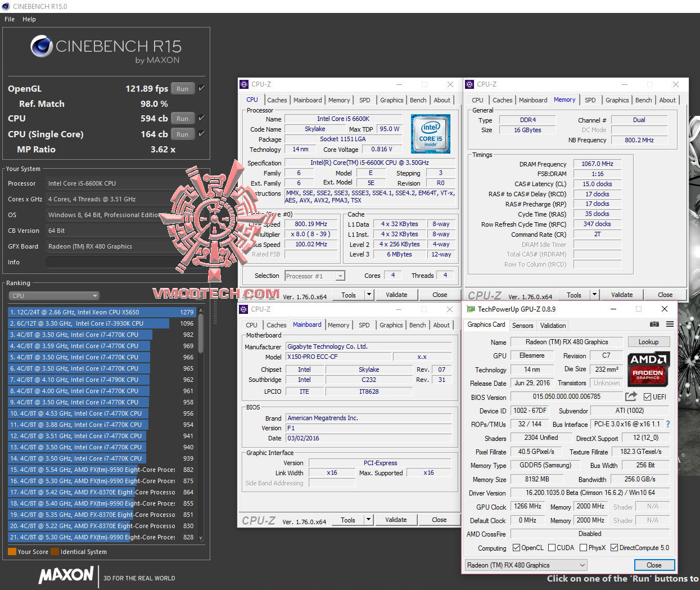
Task: Click the Threads value field in CPU-Z
Action: pos(445,276)
